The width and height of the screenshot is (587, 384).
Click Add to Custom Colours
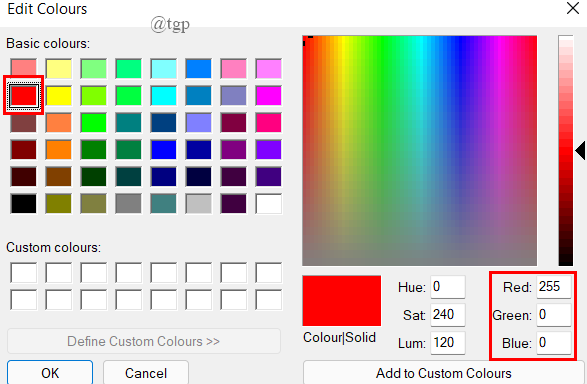444,373
